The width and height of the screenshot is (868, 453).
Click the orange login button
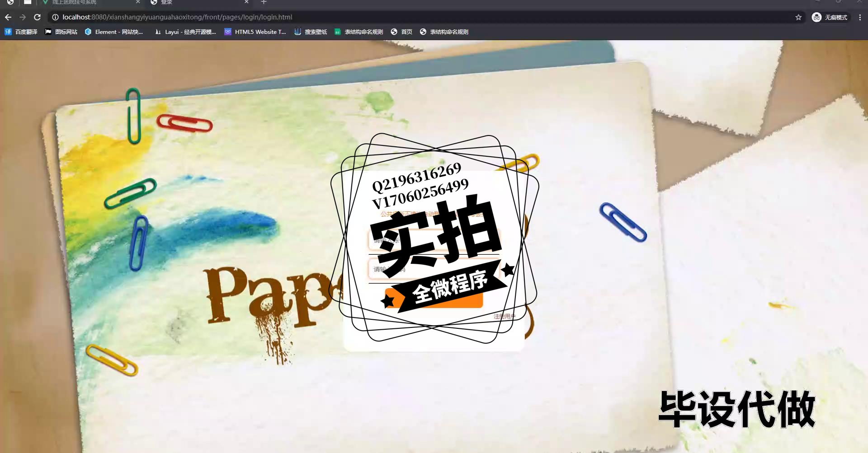[x=434, y=298]
